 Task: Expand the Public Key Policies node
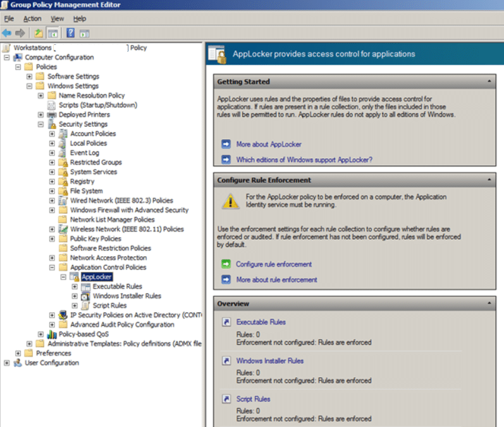click(52, 238)
